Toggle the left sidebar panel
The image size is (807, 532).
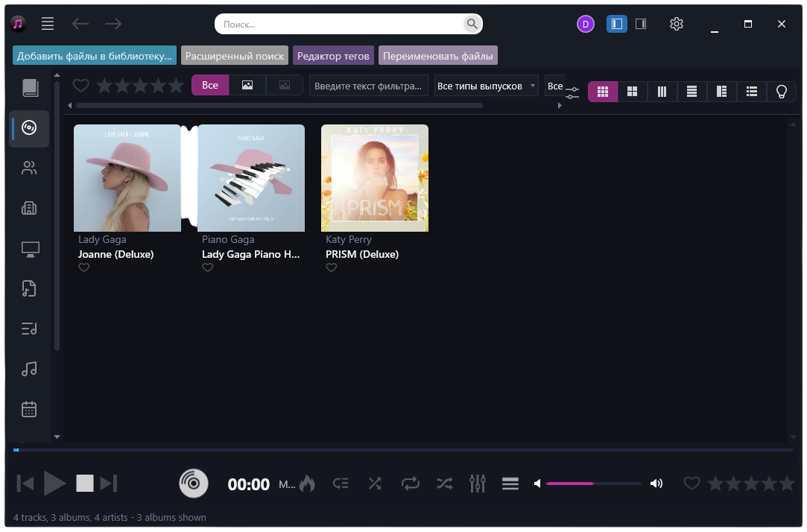616,24
